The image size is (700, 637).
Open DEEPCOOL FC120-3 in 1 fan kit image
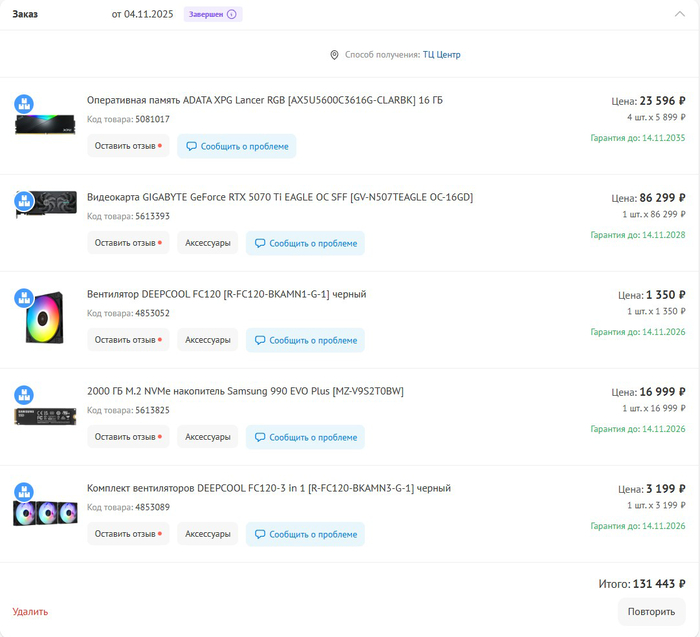45,513
